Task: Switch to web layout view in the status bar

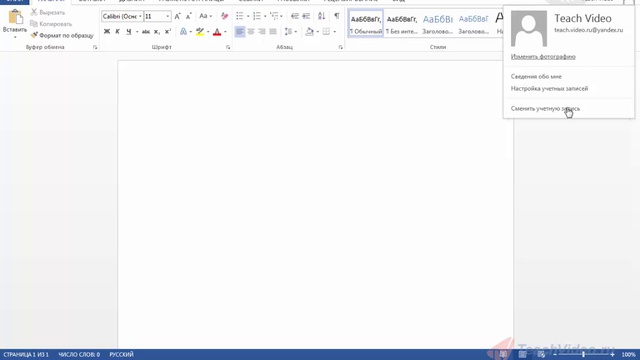Action: [x=541, y=355]
